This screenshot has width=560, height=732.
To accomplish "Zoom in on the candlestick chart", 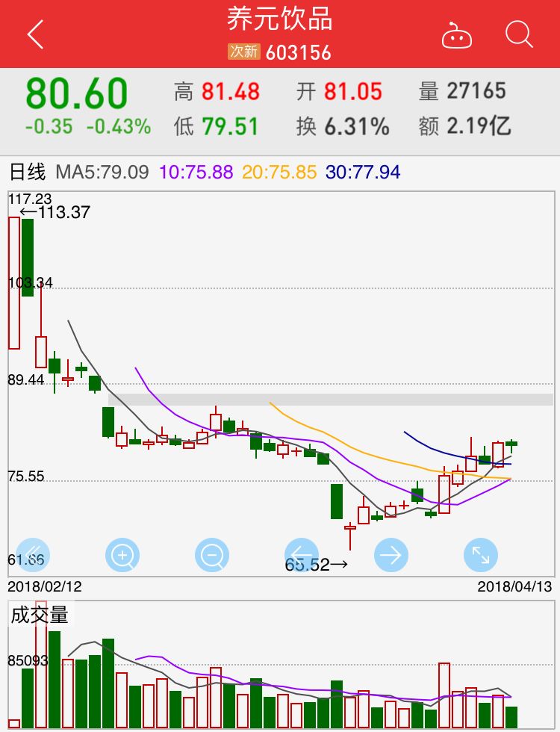I will click(x=122, y=555).
